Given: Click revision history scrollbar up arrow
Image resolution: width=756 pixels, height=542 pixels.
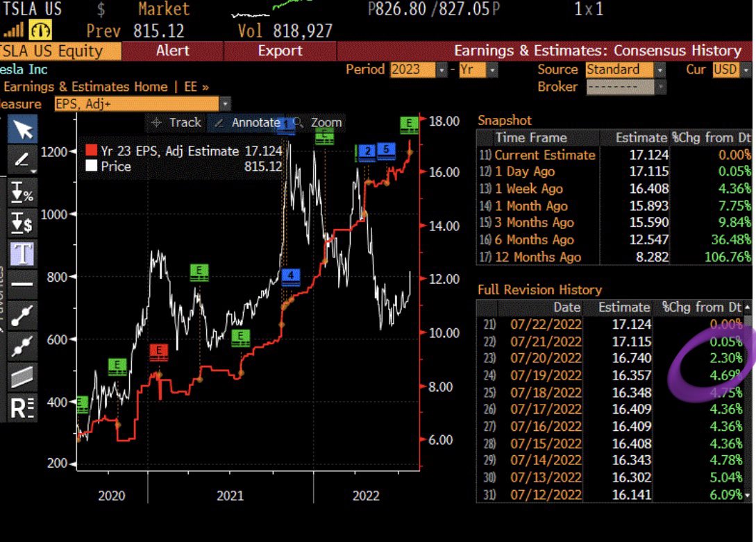Looking at the screenshot, I should click(x=747, y=307).
